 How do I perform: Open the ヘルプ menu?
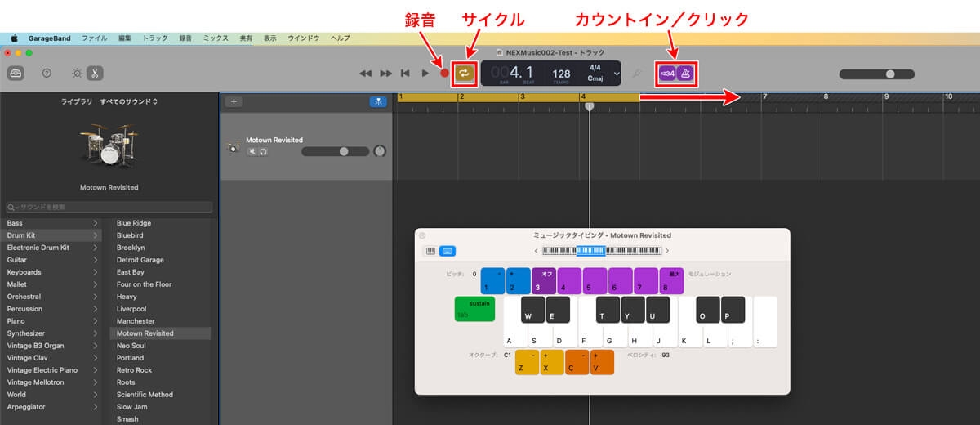340,38
